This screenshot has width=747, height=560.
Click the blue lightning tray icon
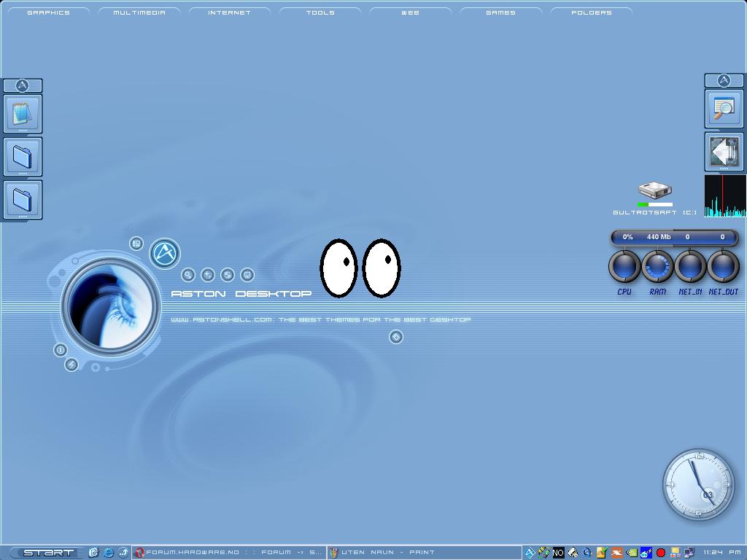point(646,553)
